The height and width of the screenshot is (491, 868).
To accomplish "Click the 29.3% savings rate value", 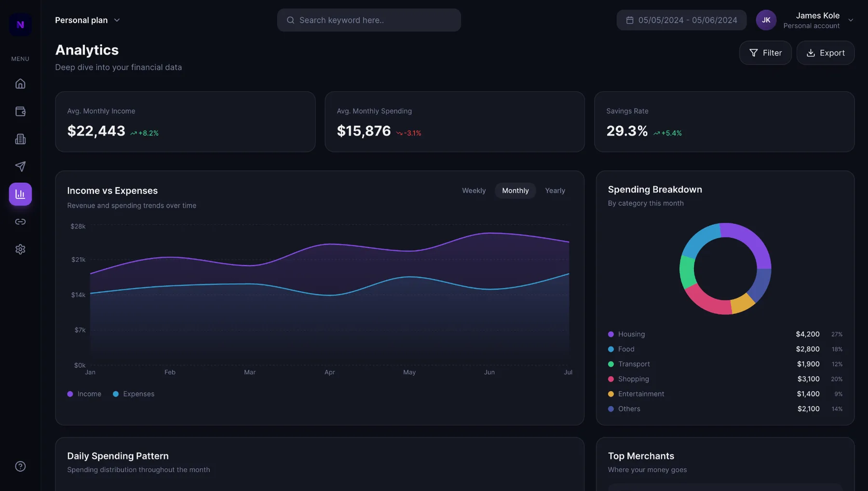I will coord(627,131).
